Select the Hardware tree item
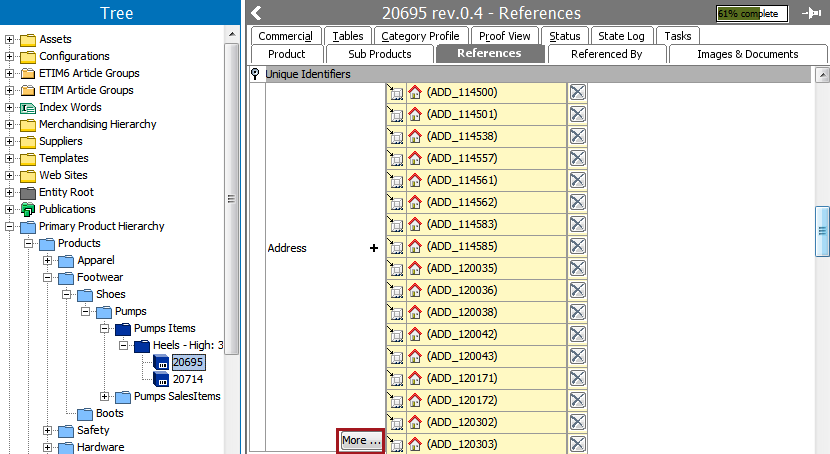This screenshot has width=830, height=454. [101, 447]
